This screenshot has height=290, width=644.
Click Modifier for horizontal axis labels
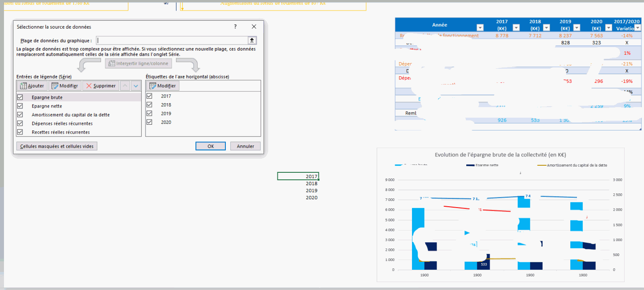point(162,86)
